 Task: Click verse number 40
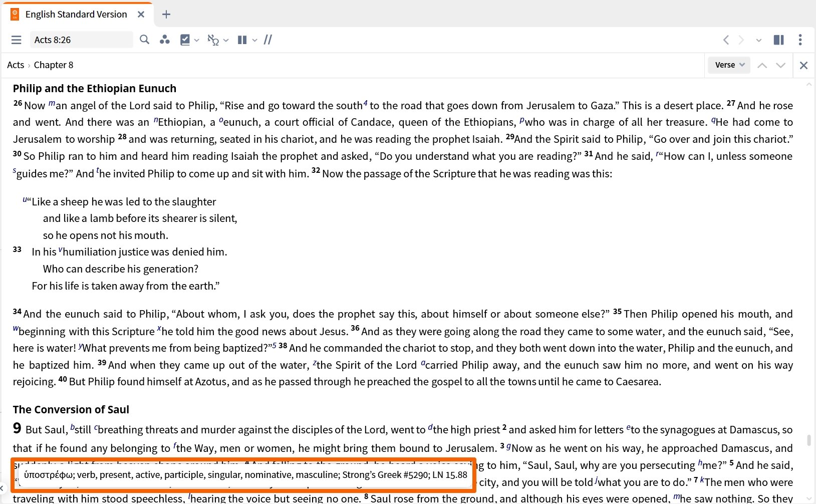[63, 379]
